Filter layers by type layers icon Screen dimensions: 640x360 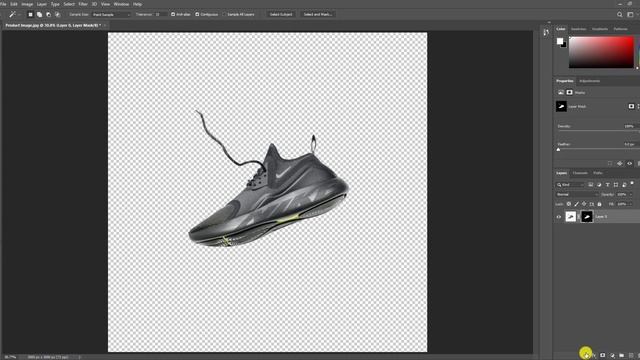coord(607,185)
